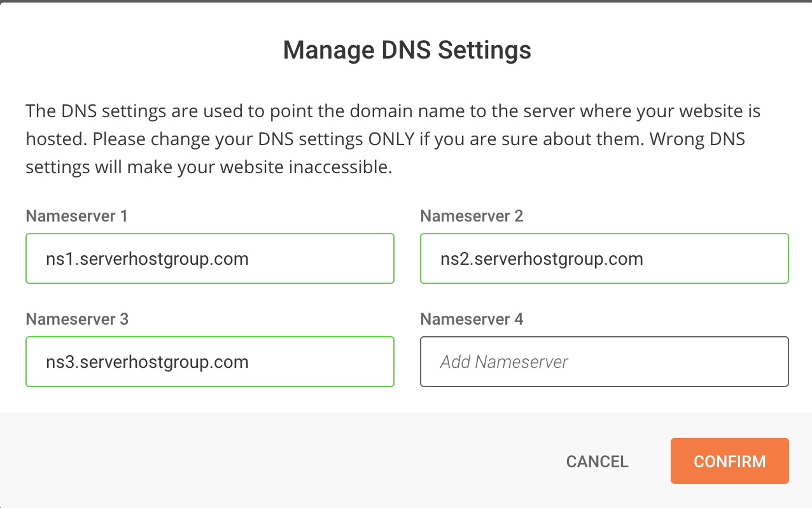812x508 pixels.
Task: Click the Nameserver 4 label
Action: click(x=472, y=319)
